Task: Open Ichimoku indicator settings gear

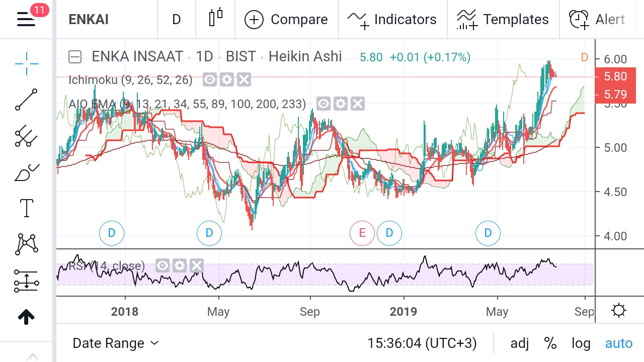Action: pyautogui.click(x=227, y=79)
